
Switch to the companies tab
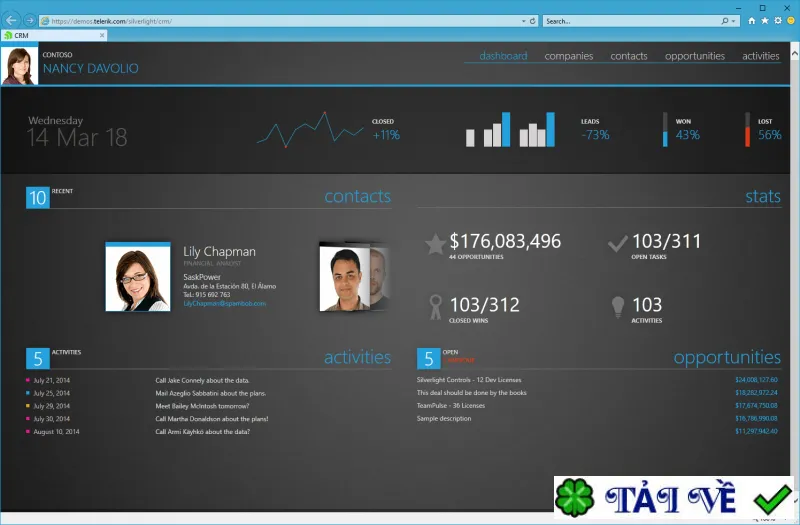click(568, 56)
